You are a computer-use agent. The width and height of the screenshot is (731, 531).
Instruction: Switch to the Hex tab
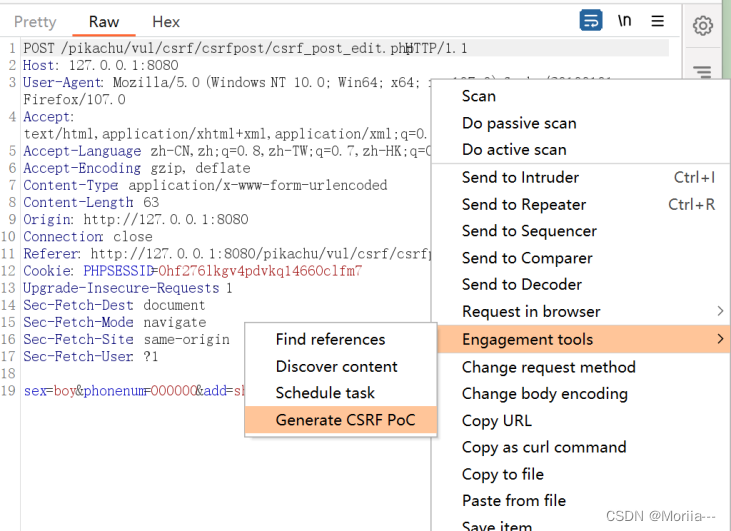tap(166, 22)
